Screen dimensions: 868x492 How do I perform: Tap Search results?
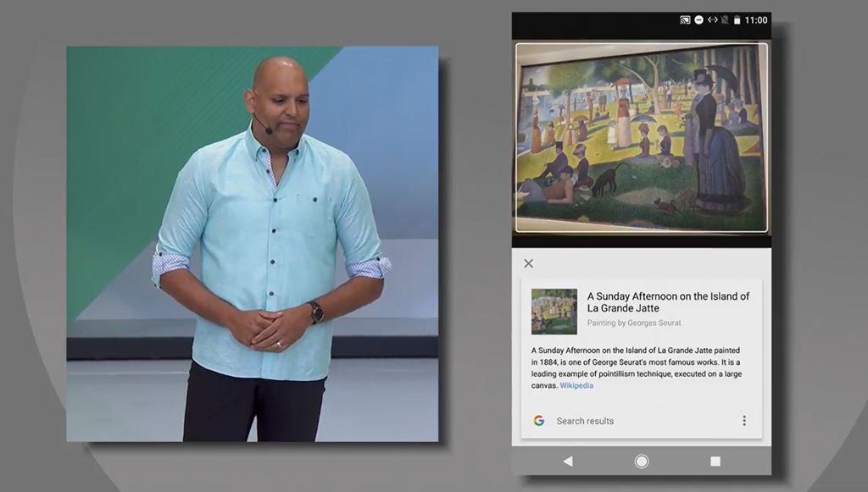click(x=585, y=421)
